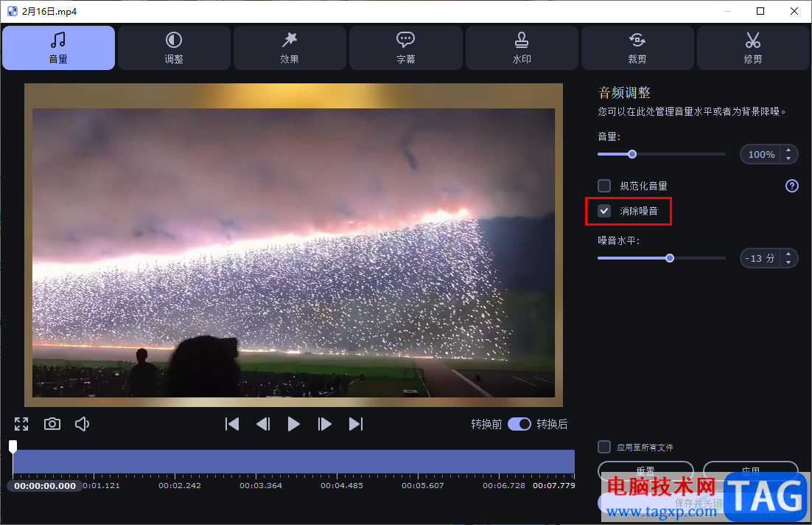The image size is (812, 525).
Task: Click the 00:07.779 end timecode
Action: coord(553,486)
